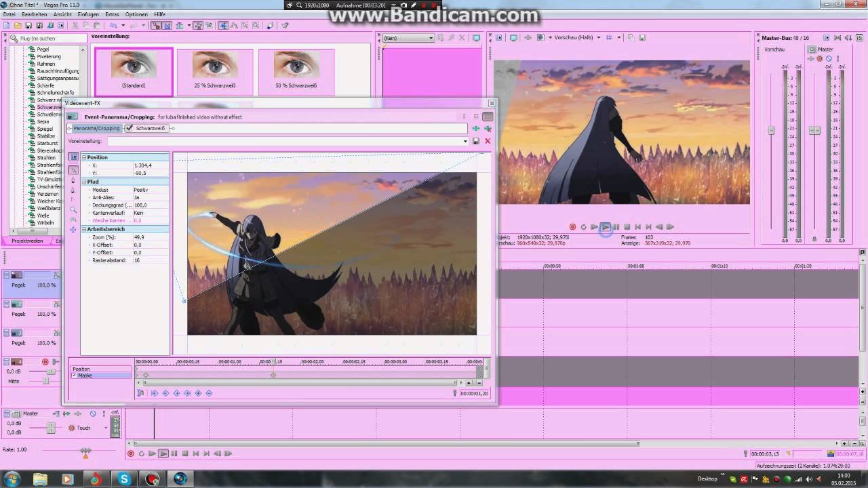Open the Datei menu

(x=9, y=14)
